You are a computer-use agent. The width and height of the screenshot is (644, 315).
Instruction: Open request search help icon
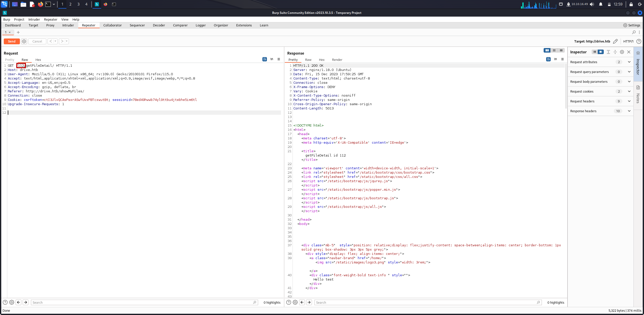5,302
